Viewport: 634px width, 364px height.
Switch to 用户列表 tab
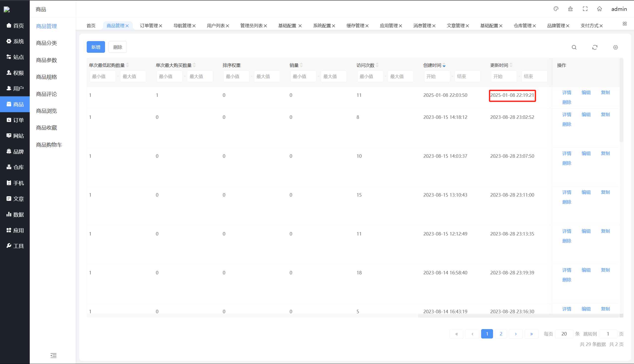[216, 26]
